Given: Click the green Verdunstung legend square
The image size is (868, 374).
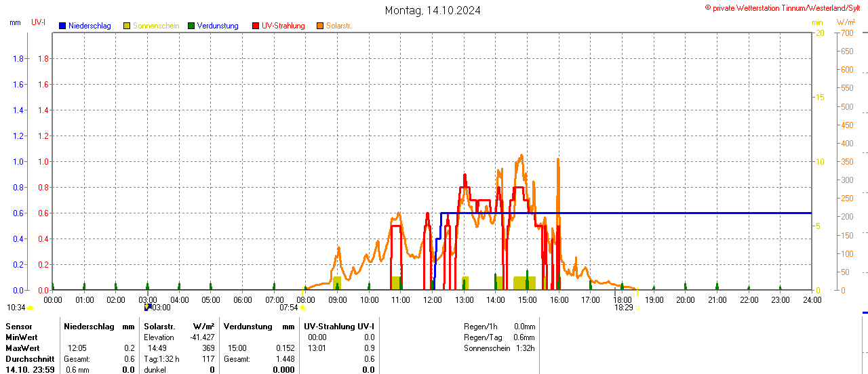Looking at the screenshot, I should [x=191, y=26].
